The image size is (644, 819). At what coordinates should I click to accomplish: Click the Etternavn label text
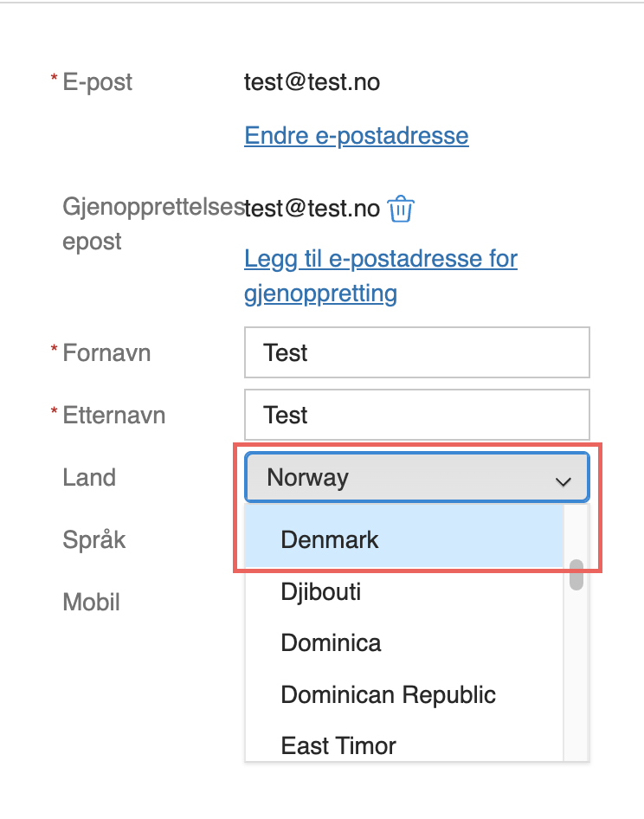113,415
